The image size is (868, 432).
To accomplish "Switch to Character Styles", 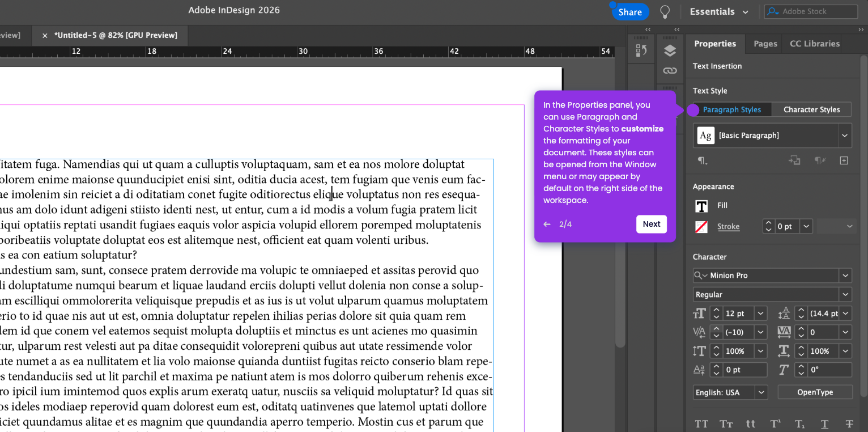I will (811, 109).
